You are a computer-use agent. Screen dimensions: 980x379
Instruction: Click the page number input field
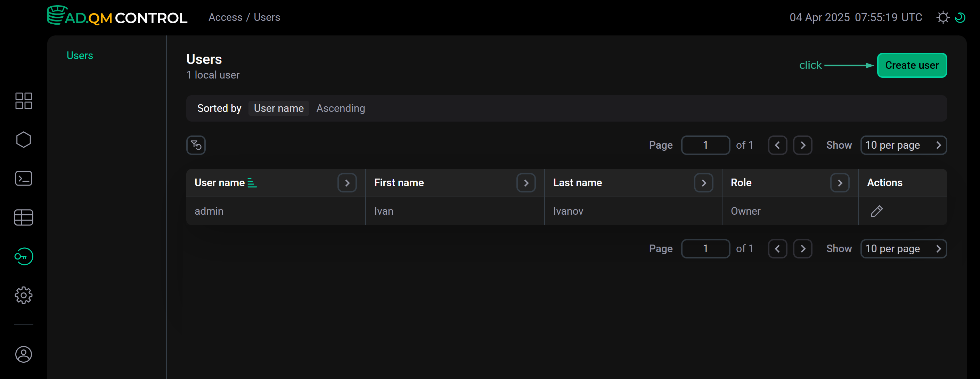[705, 145]
